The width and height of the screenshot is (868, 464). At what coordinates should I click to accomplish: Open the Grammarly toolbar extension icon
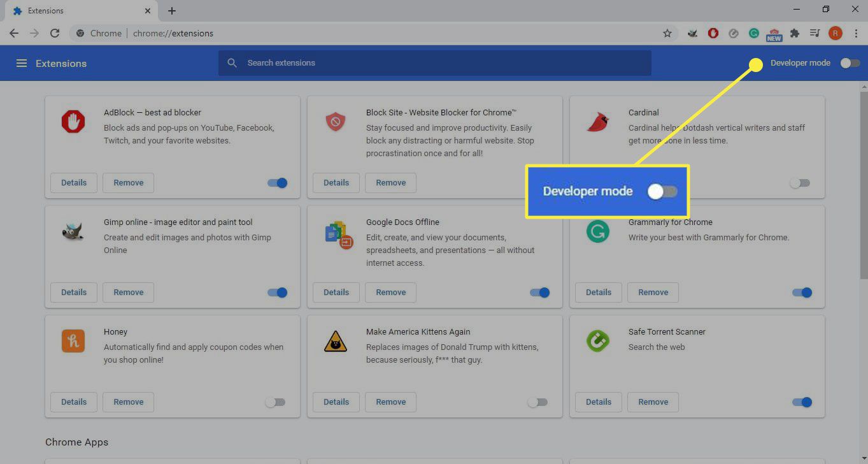pos(754,33)
